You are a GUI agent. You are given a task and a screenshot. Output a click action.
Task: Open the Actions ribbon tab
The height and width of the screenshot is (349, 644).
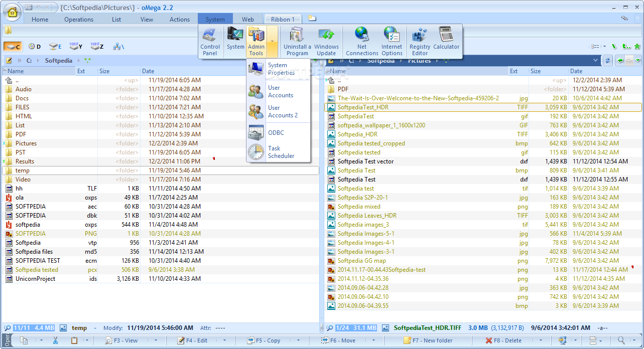coord(180,20)
